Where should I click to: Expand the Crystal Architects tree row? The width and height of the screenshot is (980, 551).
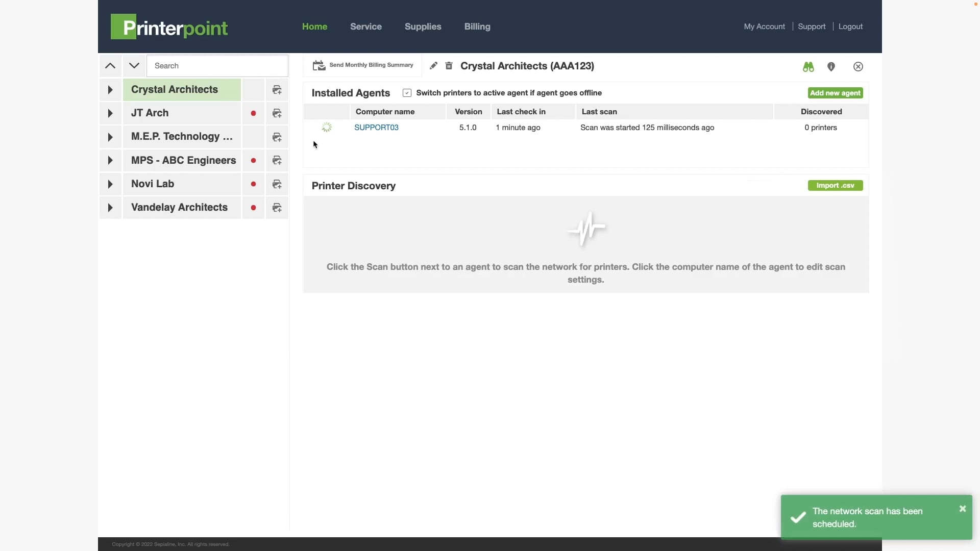(x=110, y=90)
